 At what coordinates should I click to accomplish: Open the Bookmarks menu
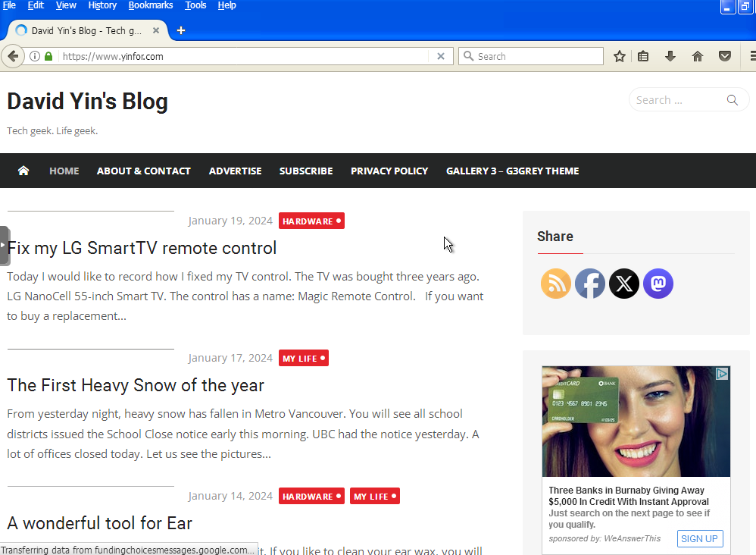[x=150, y=5]
